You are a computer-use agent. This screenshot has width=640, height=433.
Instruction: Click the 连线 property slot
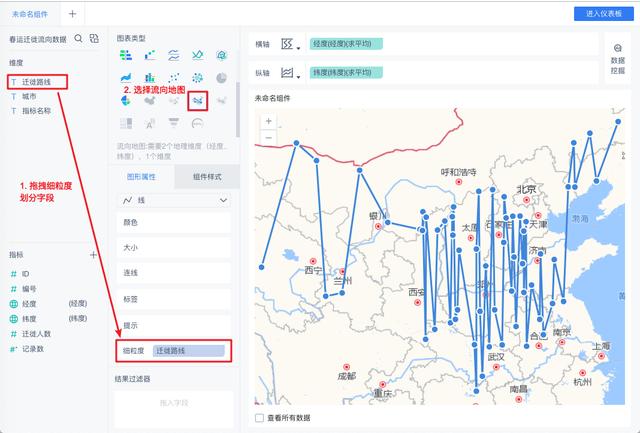pos(174,273)
